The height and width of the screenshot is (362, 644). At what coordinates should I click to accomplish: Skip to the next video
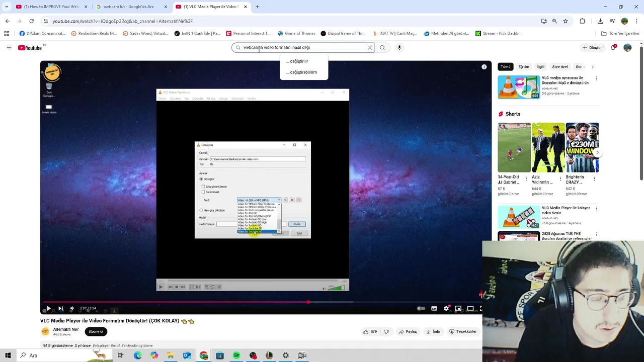[x=60, y=308]
